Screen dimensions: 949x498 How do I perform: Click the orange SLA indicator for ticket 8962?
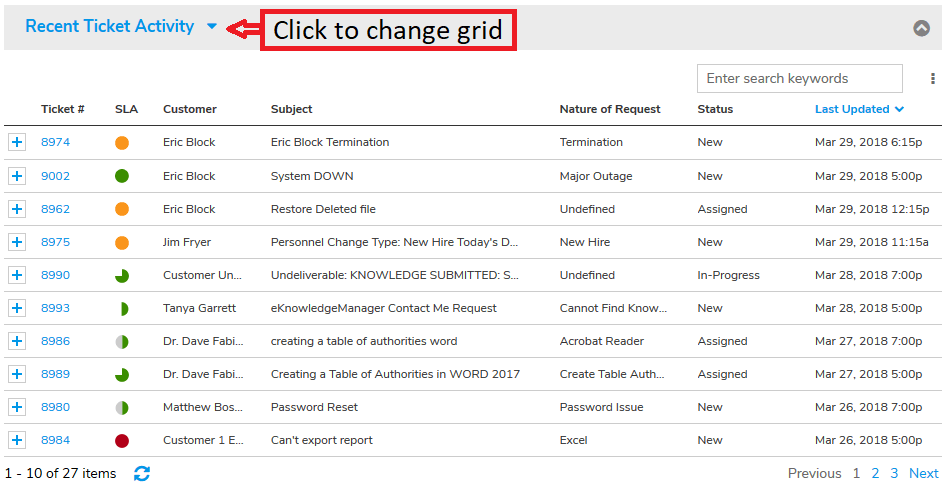[122, 209]
